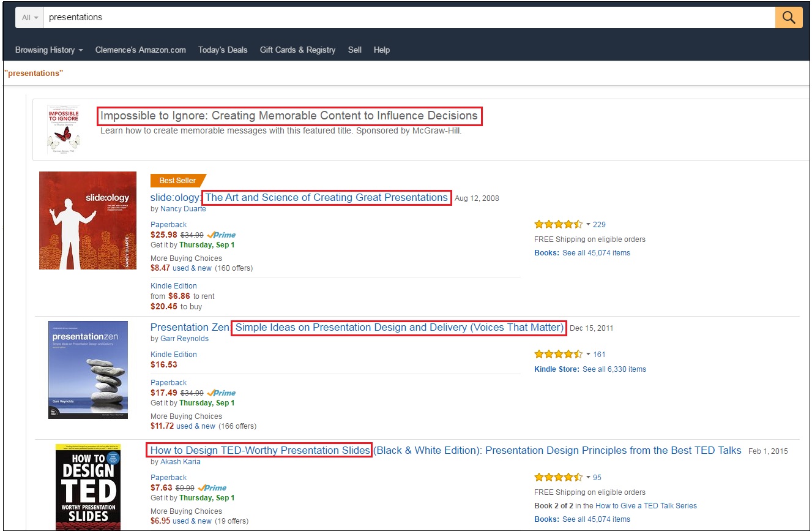Expand rating dropdown arrow beside 229
This screenshot has width=812, height=531.
click(x=588, y=224)
